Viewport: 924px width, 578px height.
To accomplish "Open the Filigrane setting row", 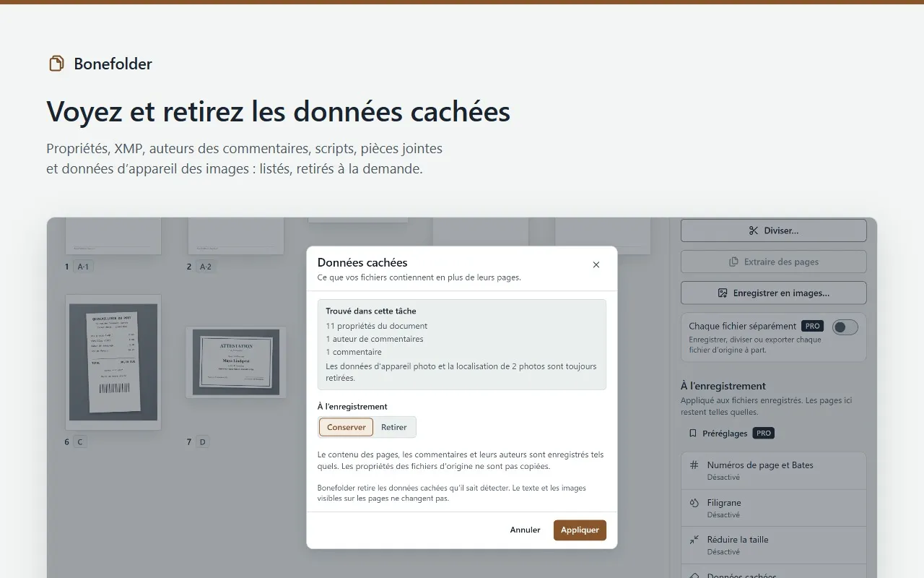I will 773,508.
